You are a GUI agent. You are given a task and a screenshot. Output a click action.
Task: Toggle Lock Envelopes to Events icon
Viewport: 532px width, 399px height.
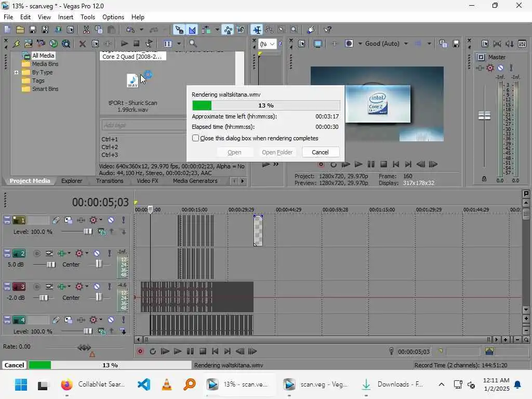(x=228, y=30)
